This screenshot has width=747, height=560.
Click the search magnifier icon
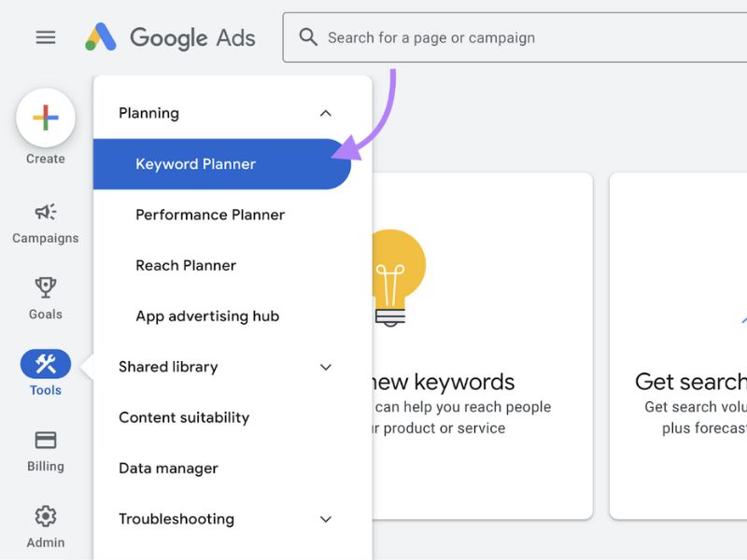(x=308, y=36)
